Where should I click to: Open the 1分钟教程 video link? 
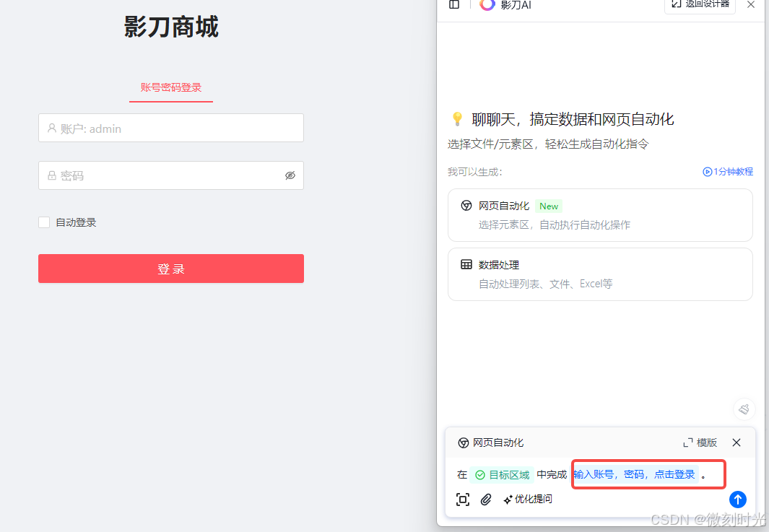tap(728, 172)
